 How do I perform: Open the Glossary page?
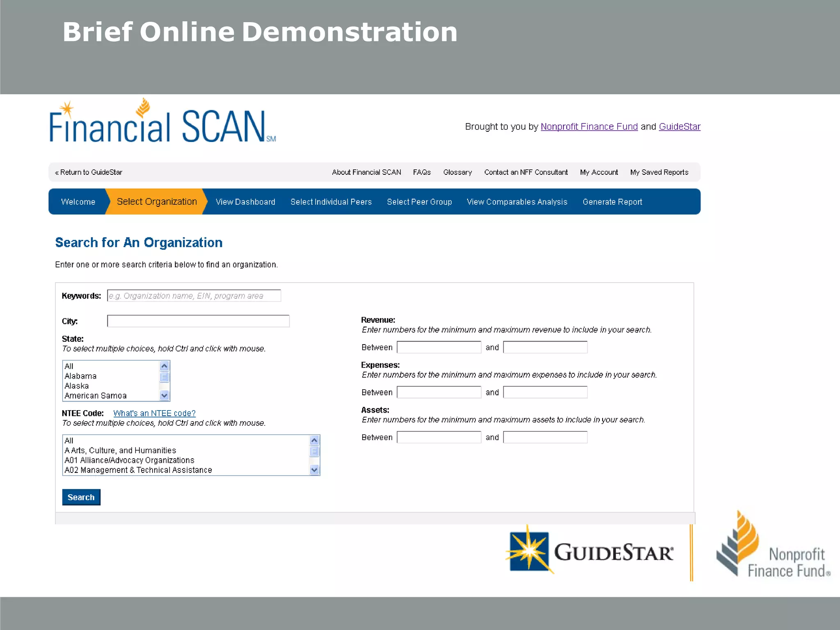point(457,172)
